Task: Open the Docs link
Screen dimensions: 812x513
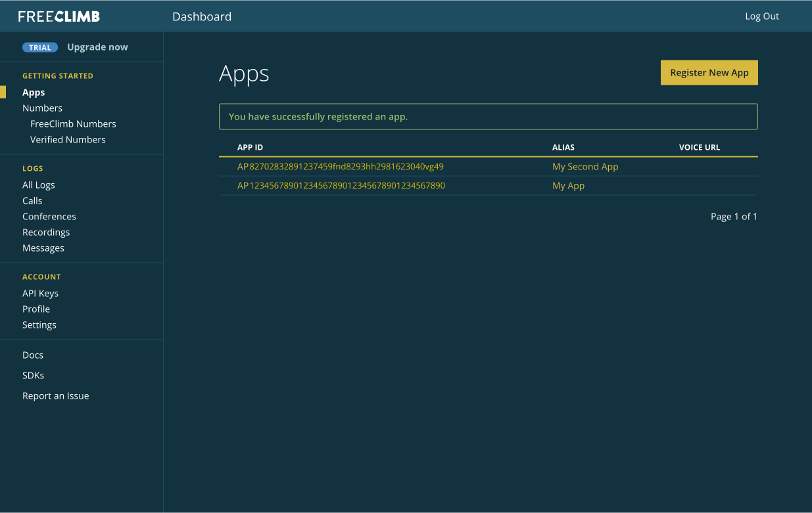Action: click(33, 355)
